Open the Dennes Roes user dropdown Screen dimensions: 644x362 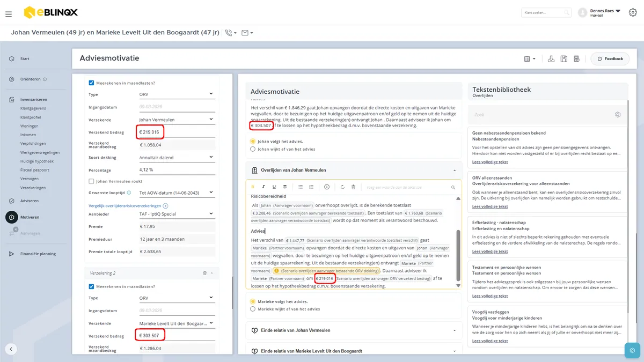[605, 11]
